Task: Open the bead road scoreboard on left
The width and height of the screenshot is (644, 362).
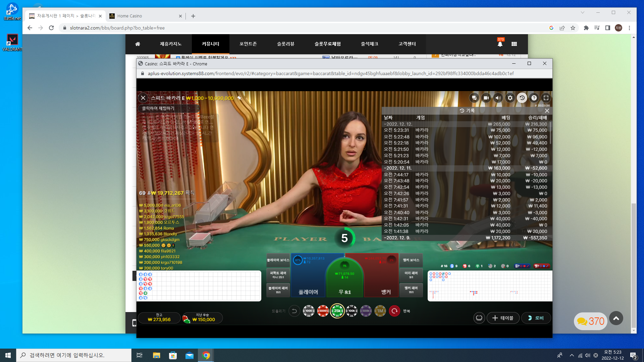Action: tap(199, 286)
